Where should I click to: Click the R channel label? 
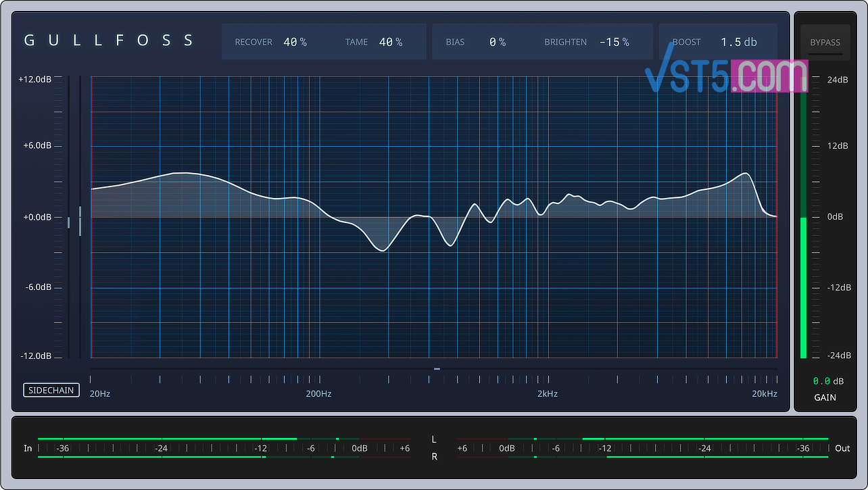coord(434,457)
